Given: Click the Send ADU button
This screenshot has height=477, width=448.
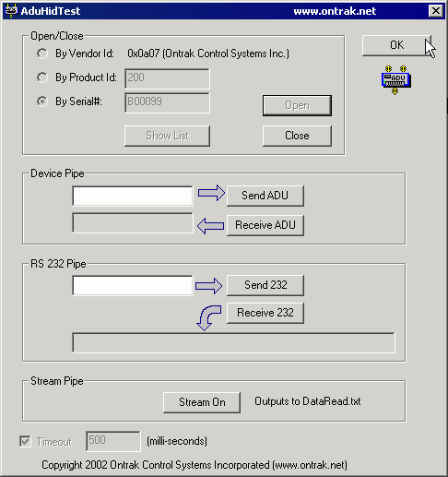Looking at the screenshot, I should point(265,196).
